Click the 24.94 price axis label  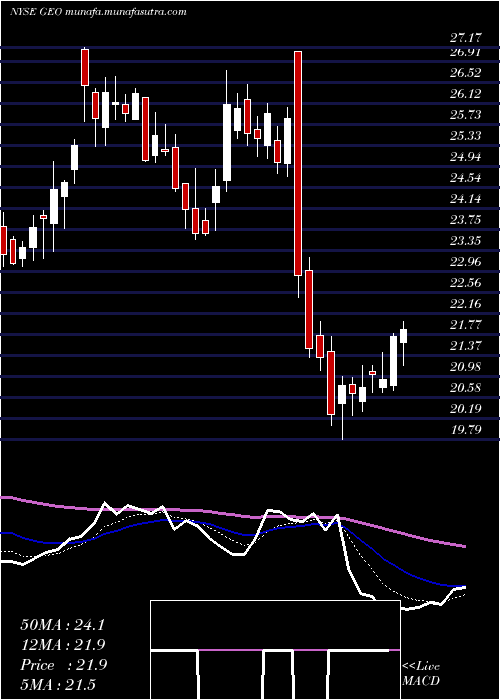pos(465,157)
